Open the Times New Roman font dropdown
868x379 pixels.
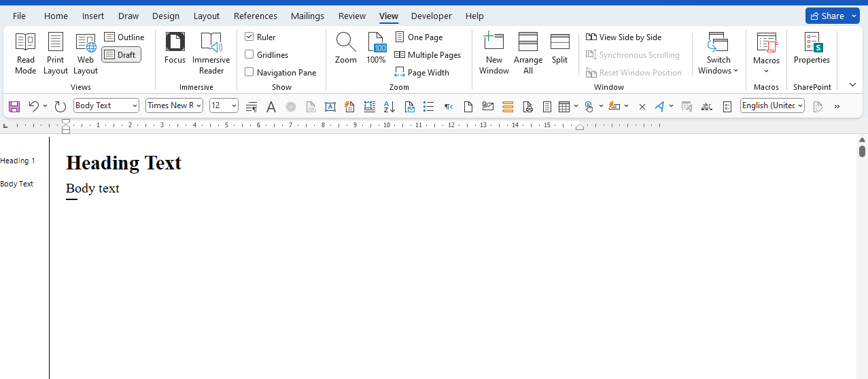[x=198, y=105]
